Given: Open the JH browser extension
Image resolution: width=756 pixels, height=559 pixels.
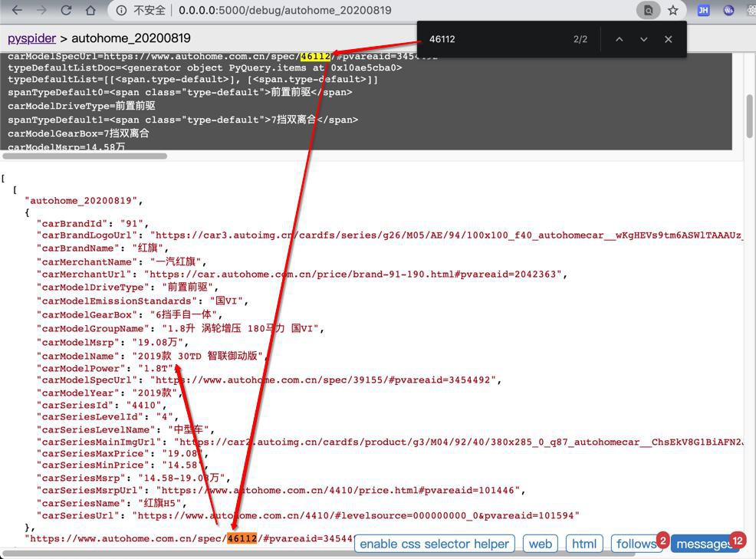Looking at the screenshot, I should click(703, 10).
